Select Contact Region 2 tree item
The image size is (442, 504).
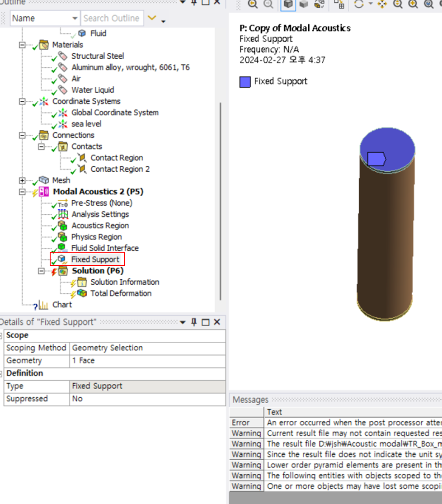point(120,169)
